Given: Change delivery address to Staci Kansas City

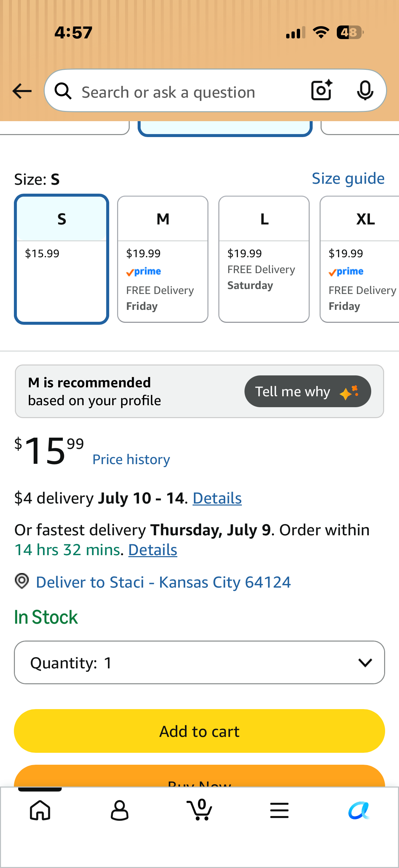Looking at the screenshot, I should [x=163, y=582].
